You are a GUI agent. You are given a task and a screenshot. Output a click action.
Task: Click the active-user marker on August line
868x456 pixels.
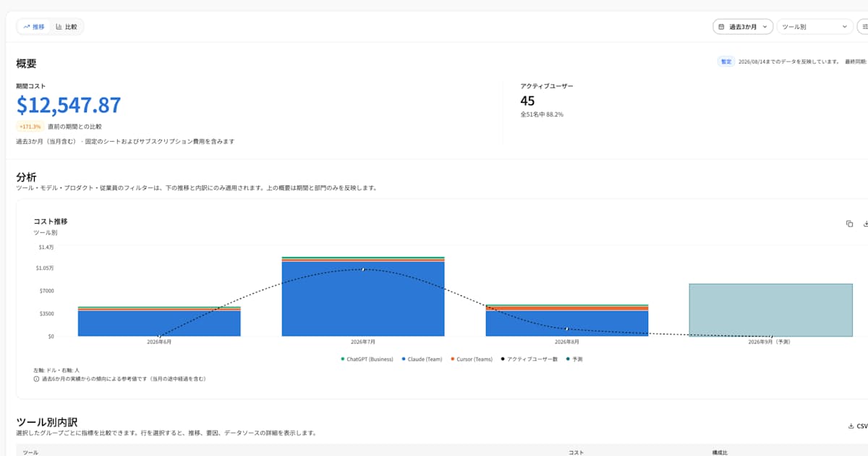pyautogui.click(x=567, y=329)
